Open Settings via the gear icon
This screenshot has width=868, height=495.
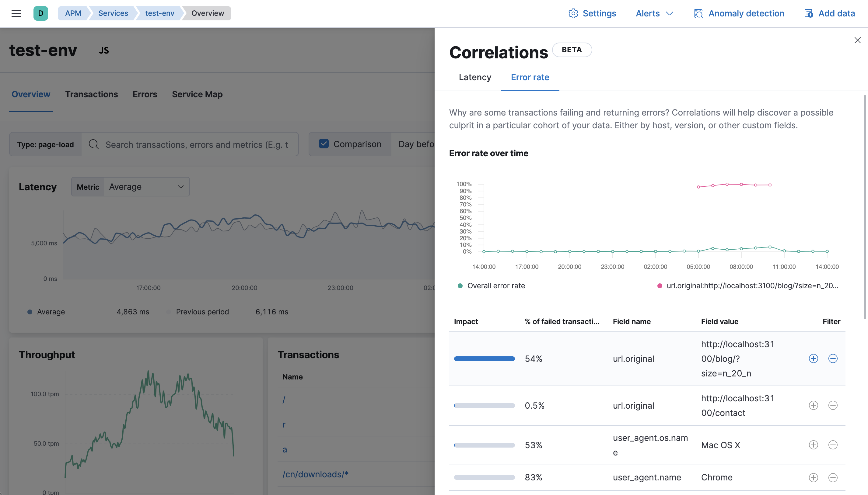(574, 13)
